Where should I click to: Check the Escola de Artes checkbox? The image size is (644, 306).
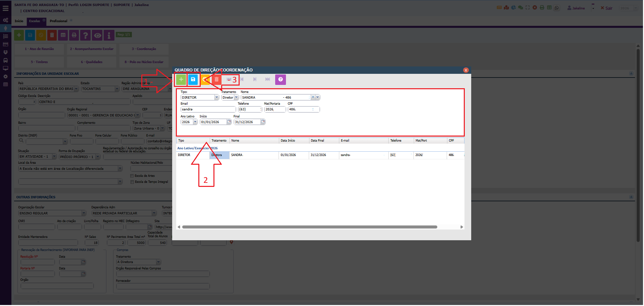click(x=132, y=176)
